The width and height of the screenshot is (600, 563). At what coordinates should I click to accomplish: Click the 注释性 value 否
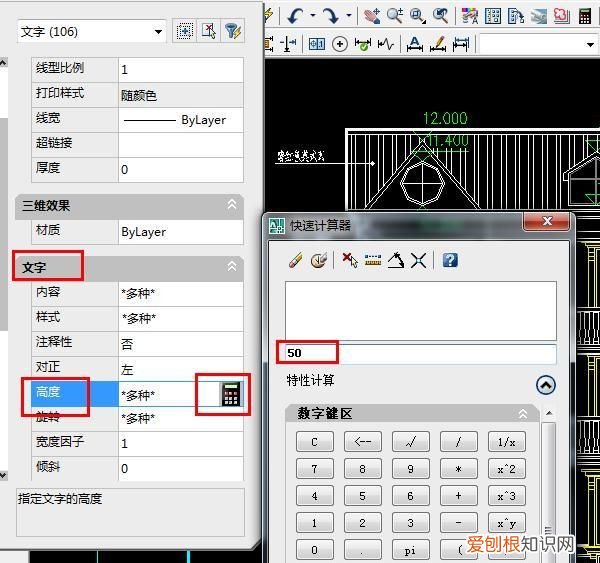tap(181, 344)
